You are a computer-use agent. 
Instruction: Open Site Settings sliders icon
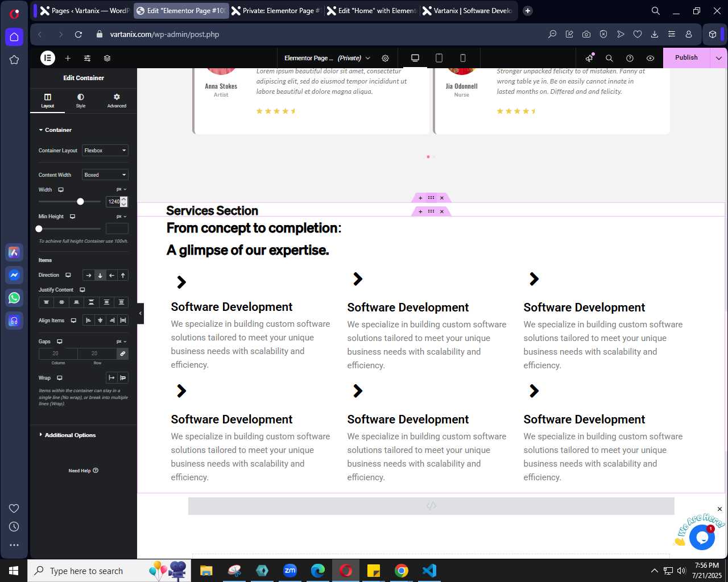[x=87, y=58]
